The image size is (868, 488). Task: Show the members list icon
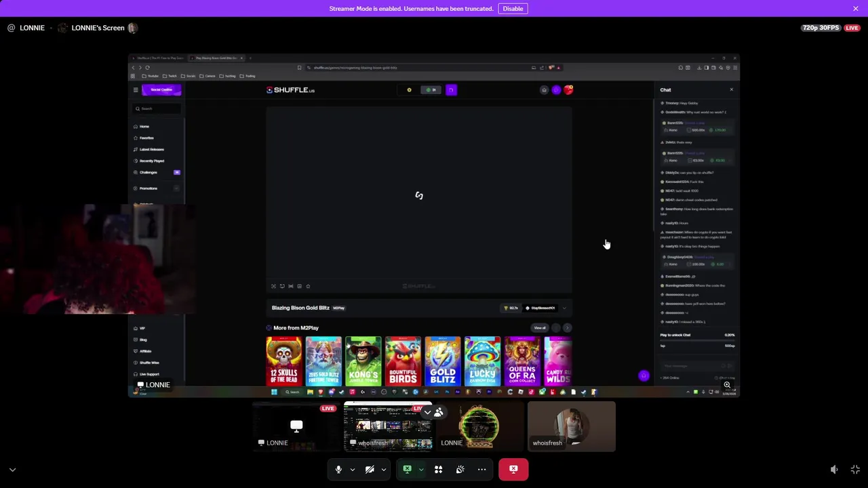(439, 412)
